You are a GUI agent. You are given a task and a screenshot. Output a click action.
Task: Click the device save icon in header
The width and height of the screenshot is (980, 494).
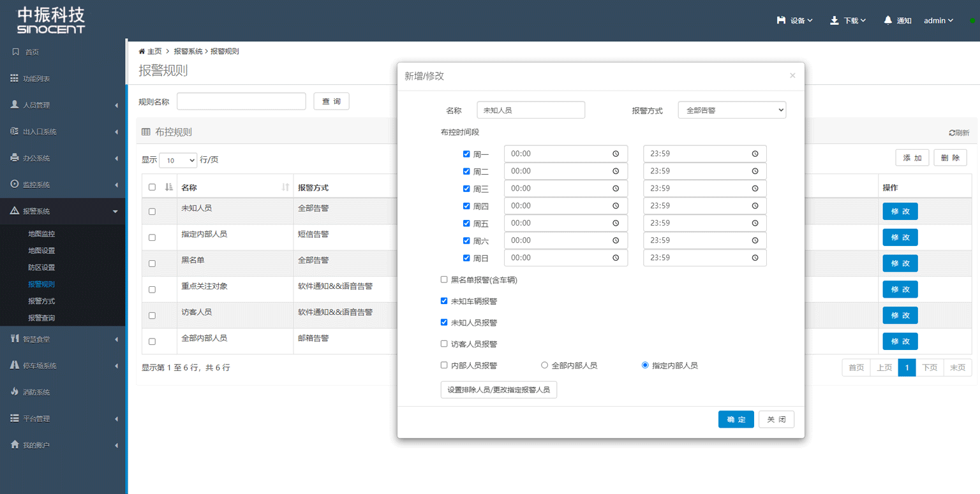coord(781,20)
